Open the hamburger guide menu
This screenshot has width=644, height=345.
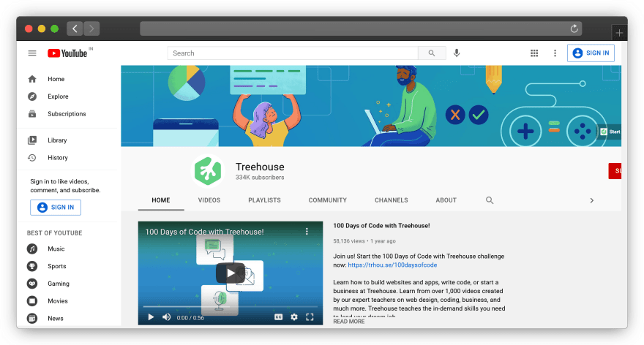pos(32,53)
